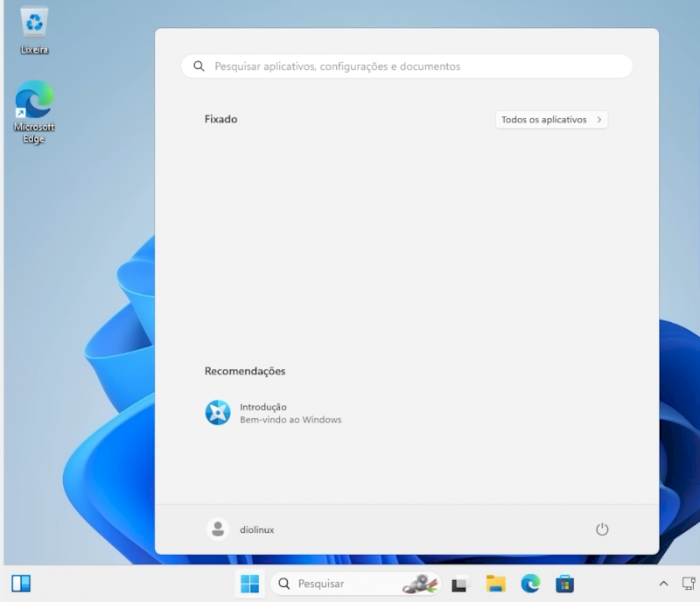Click the bird search highlight image
This screenshot has width=700, height=602.
[420, 584]
